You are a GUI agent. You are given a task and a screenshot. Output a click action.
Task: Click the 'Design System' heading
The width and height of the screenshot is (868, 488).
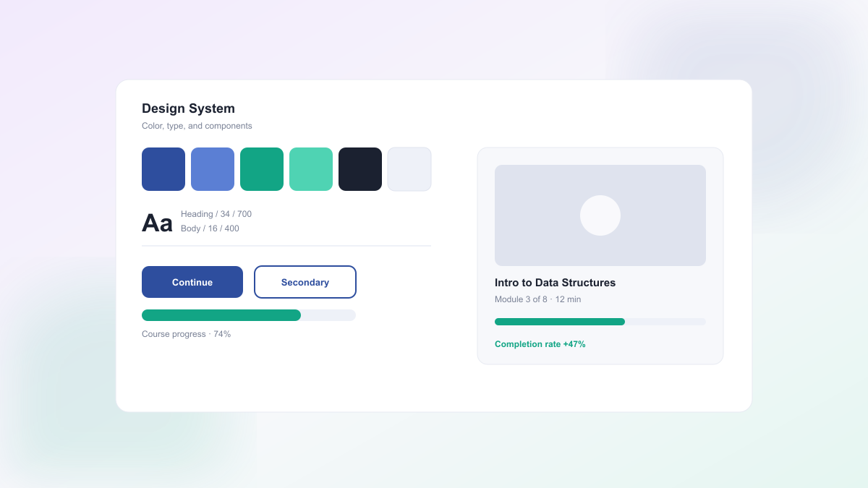click(x=188, y=108)
